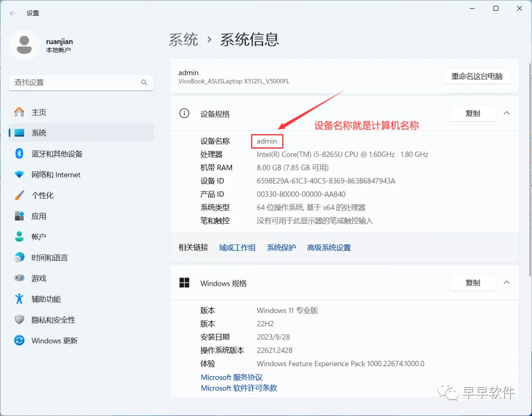The width and height of the screenshot is (532, 416).
Task: Select 隐私和安全性 in sidebar
Action: [81, 319]
